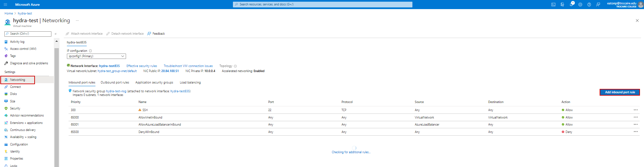
Task: Open Disks in the settings menu
Action: click(13, 94)
